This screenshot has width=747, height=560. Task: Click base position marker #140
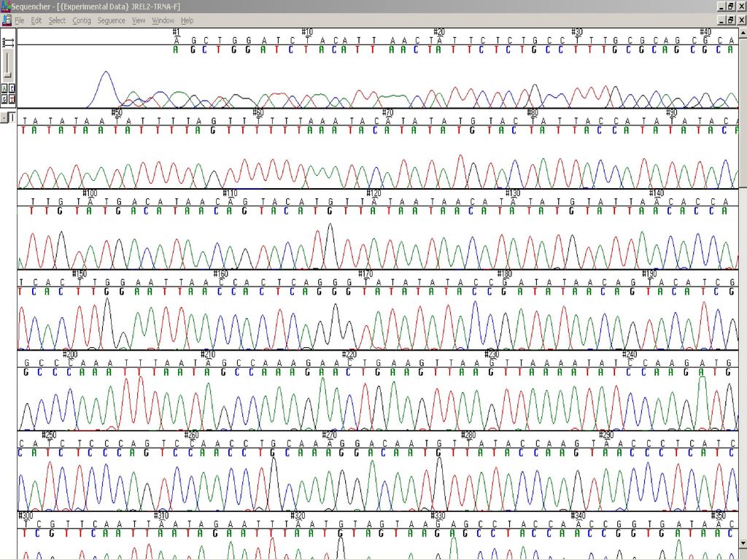point(657,192)
